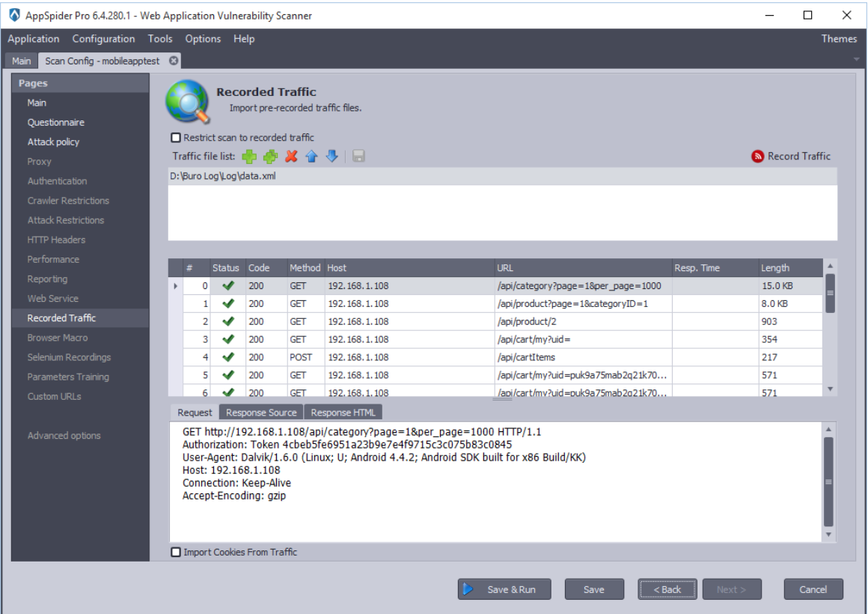Click the < Back button

click(x=667, y=589)
